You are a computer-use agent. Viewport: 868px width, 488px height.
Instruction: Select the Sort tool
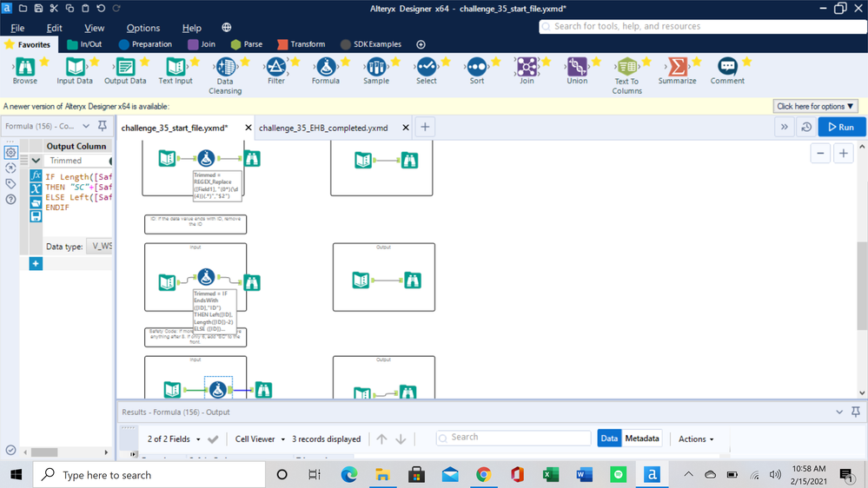(477, 68)
